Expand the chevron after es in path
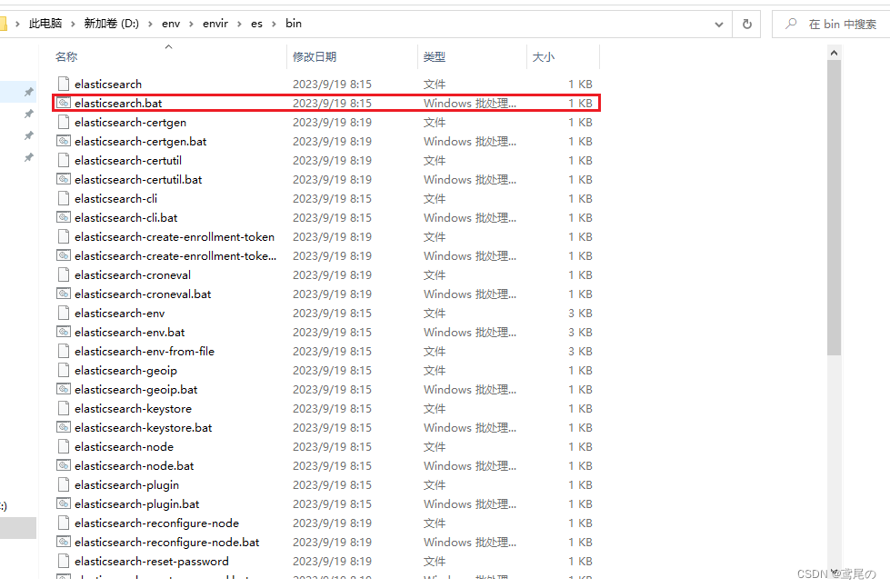The height and width of the screenshot is (588, 890). pos(274,24)
